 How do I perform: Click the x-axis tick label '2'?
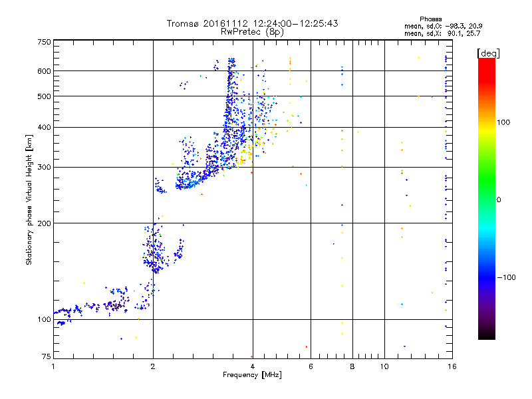[153, 366]
